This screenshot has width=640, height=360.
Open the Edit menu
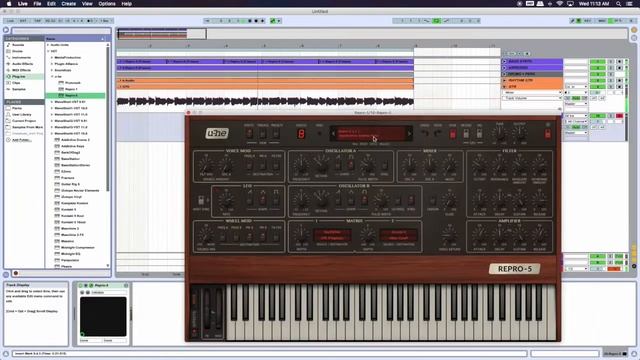(x=51, y=4)
